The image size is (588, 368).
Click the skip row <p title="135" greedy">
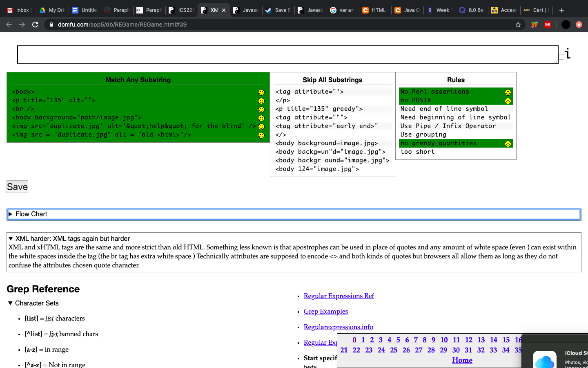point(332,109)
